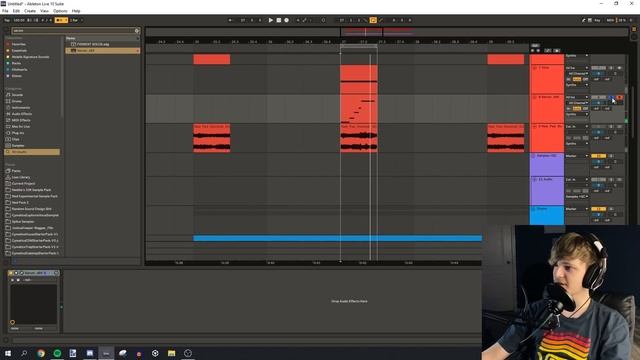Open the Edit menu

coord(16,11)
